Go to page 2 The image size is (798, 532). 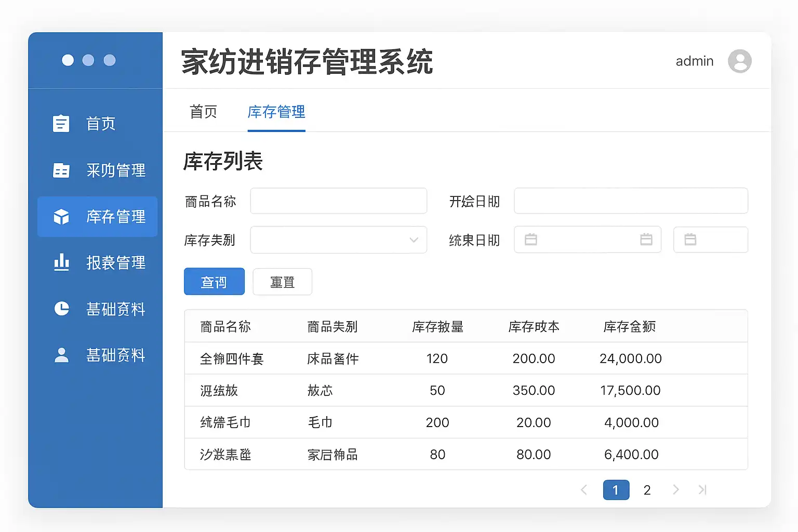click(647, 490)
